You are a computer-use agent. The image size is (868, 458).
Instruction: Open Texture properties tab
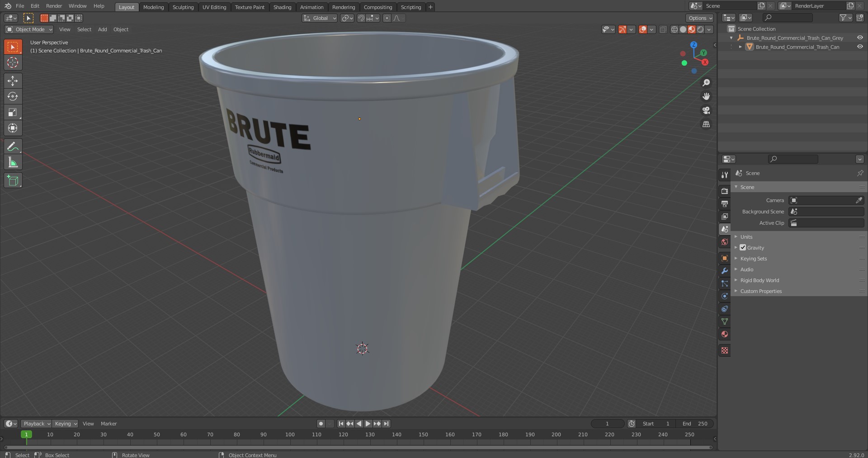(725, 350)
